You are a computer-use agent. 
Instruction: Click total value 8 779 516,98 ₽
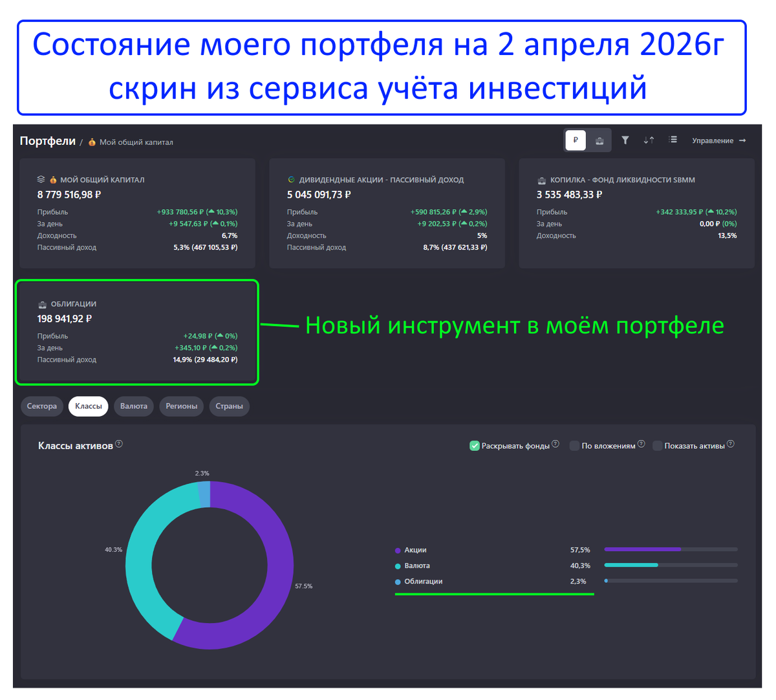tap(69, 195)
